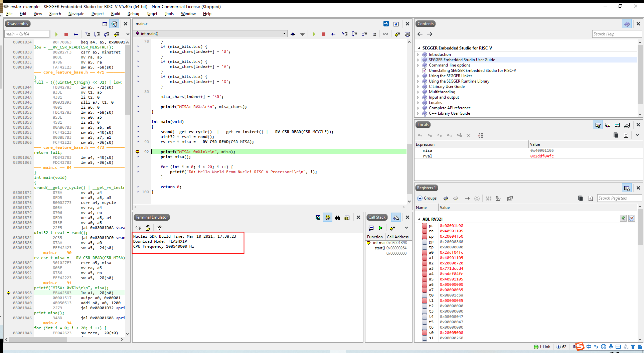Image resolution: width=644 pixels, height=353 pixels.
Task: Open Registers properties icon
Action: 510,198
